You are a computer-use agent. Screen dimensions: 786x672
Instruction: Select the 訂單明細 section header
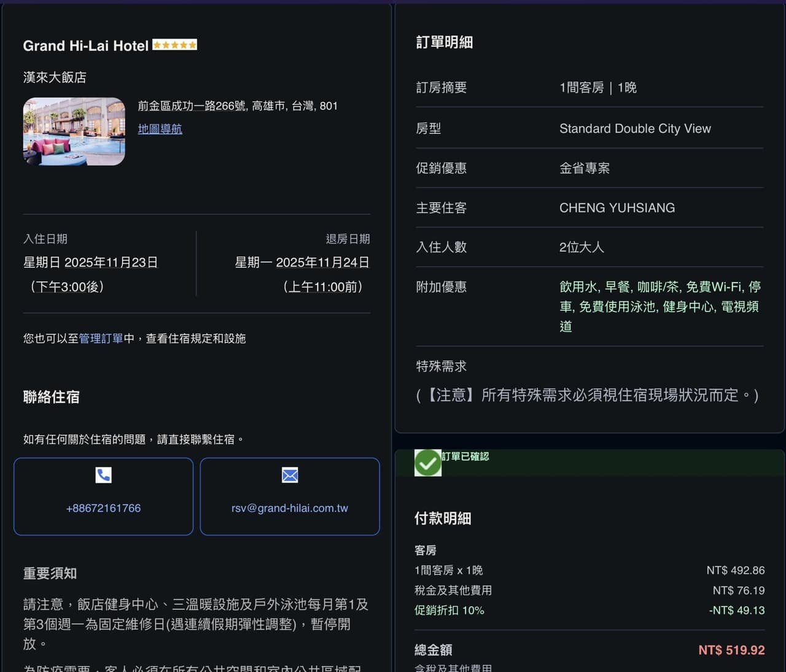(x=444, y=42)
